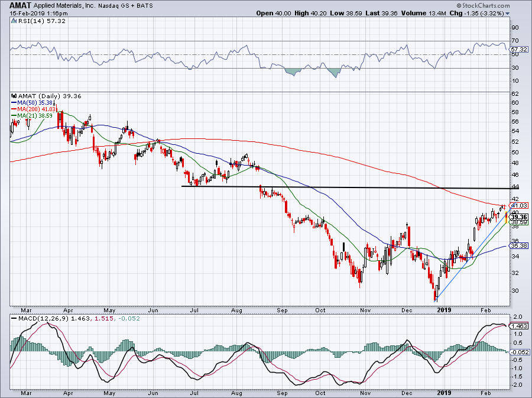Click the Aug label on price chart axis

coord(236,309)
